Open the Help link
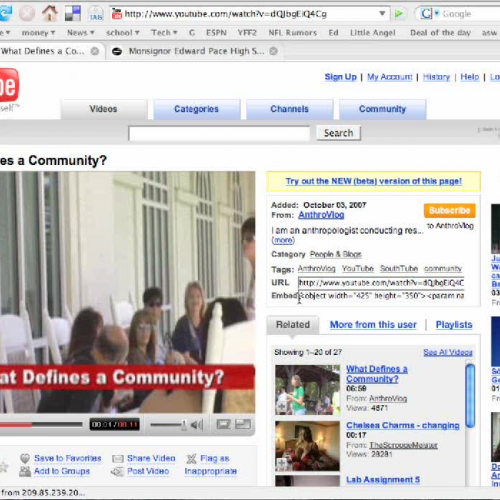Image resolution: width=500 pixels, height=500 pixels. (x=470, y=77)
